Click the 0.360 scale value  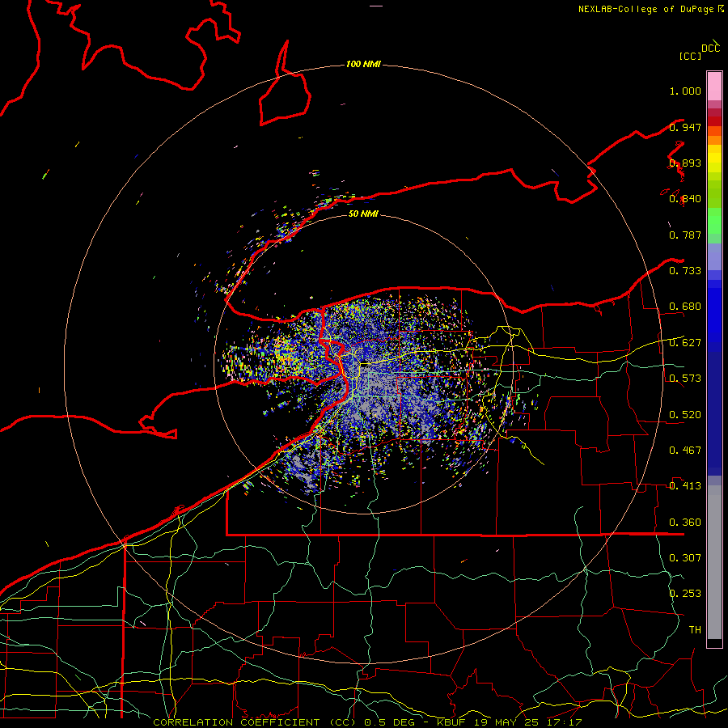(685, 523)
